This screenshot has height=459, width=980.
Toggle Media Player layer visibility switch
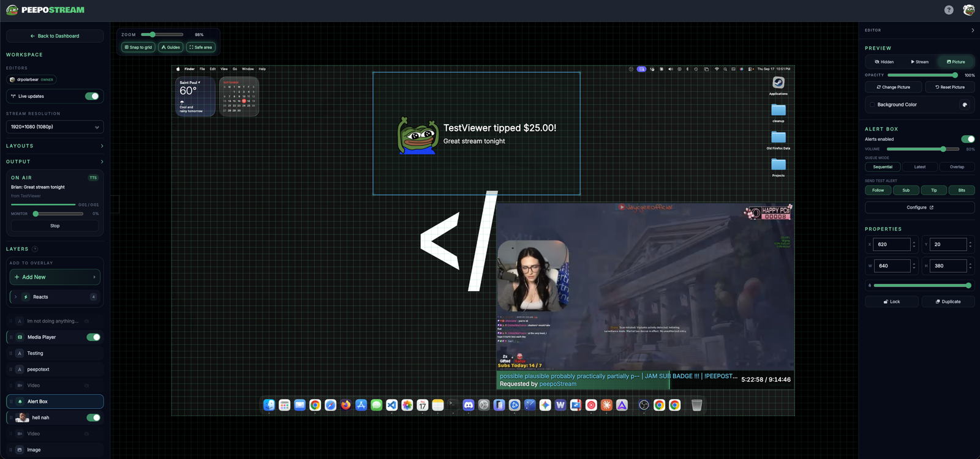pos(93,337)
